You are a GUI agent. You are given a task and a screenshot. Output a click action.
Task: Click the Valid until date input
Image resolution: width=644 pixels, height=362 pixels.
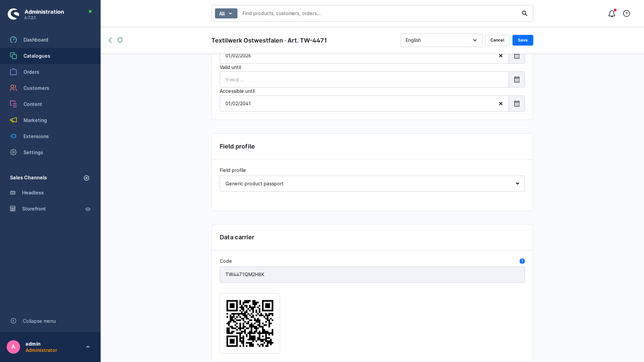point(364,80)
